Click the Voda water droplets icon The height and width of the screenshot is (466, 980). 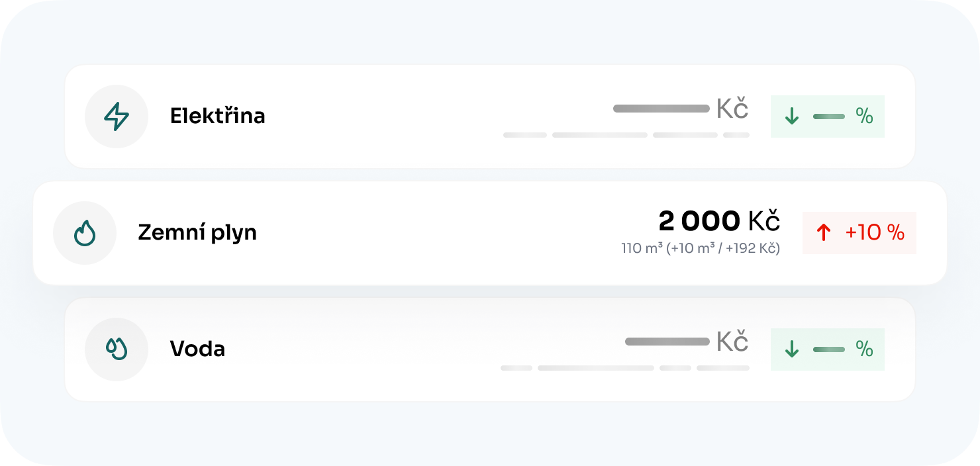(x=117, y=349)
